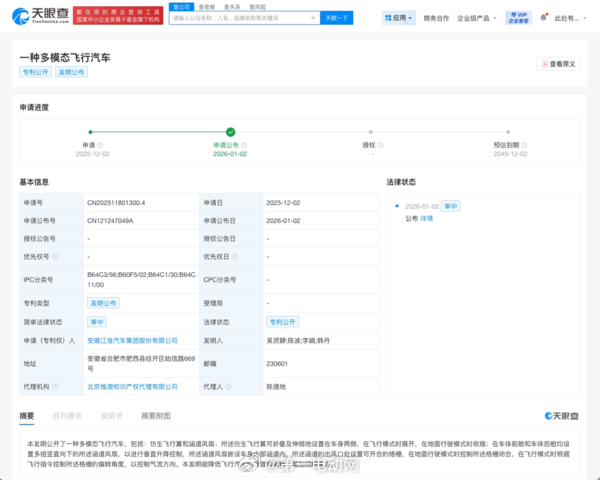This screenshot has width=600, height=480.
Task: Switch to the 摘要附图 tab
Action: (x=156, y=416)
